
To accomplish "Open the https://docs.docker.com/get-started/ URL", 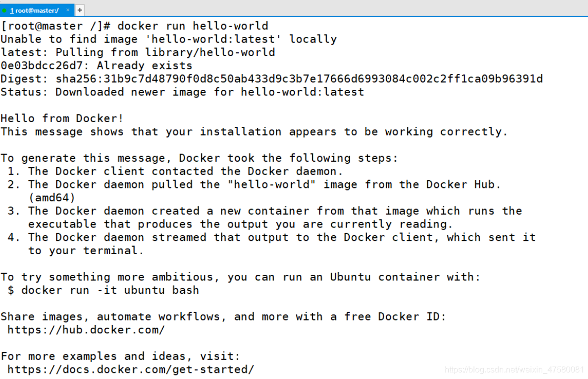I will [130, 370].
